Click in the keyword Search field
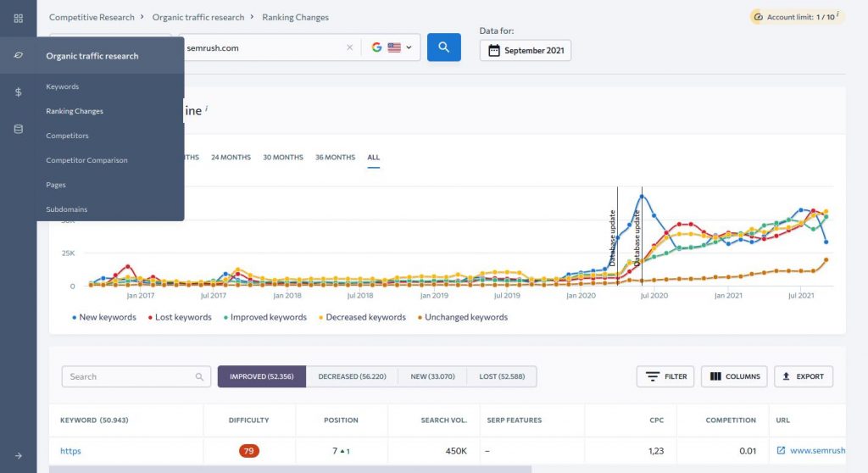 coord(136,376)
